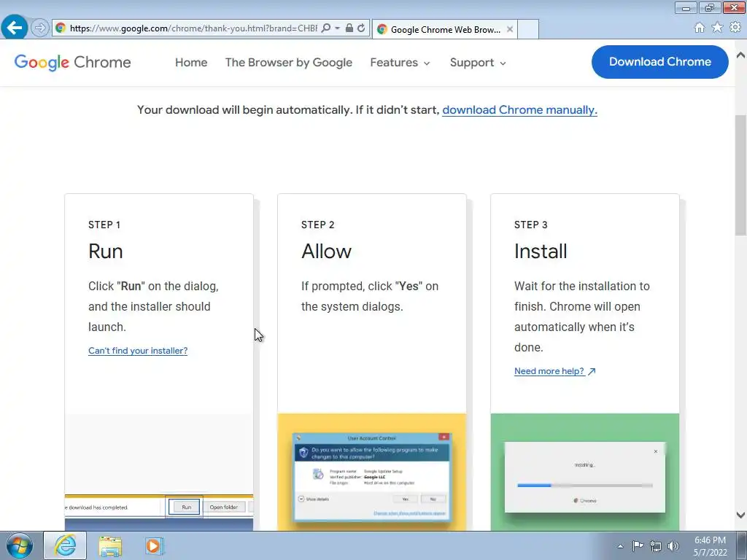This screenshot has width=747, height=560.
Task: Open the Need more help link
Action: [x=555, y=371]
